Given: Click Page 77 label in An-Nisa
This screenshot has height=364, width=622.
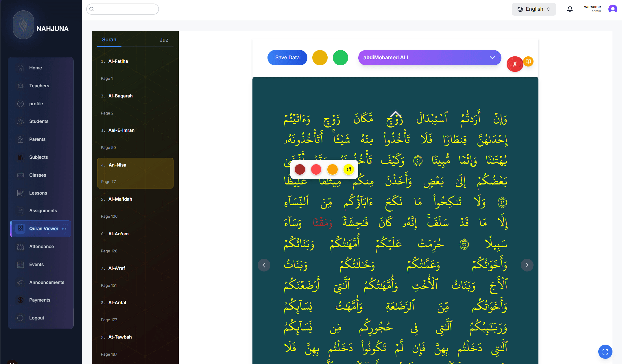Looking at the screenshot, I should point(108,182).
